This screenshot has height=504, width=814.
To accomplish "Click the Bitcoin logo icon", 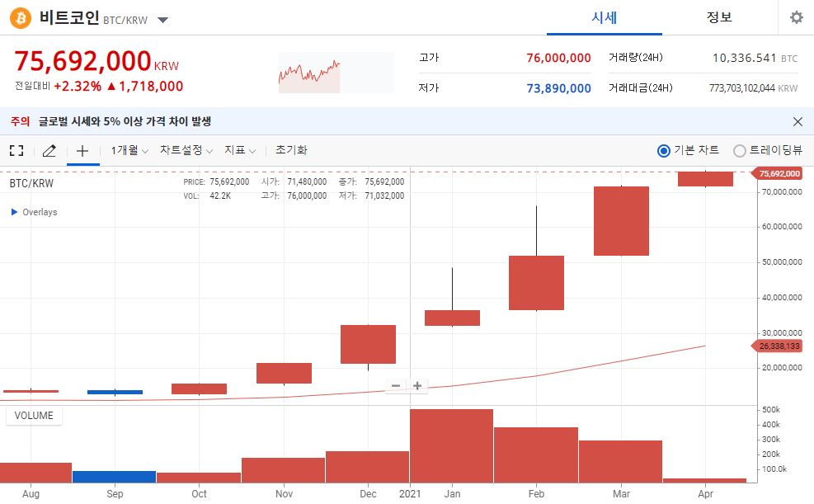I will (21, 18).
